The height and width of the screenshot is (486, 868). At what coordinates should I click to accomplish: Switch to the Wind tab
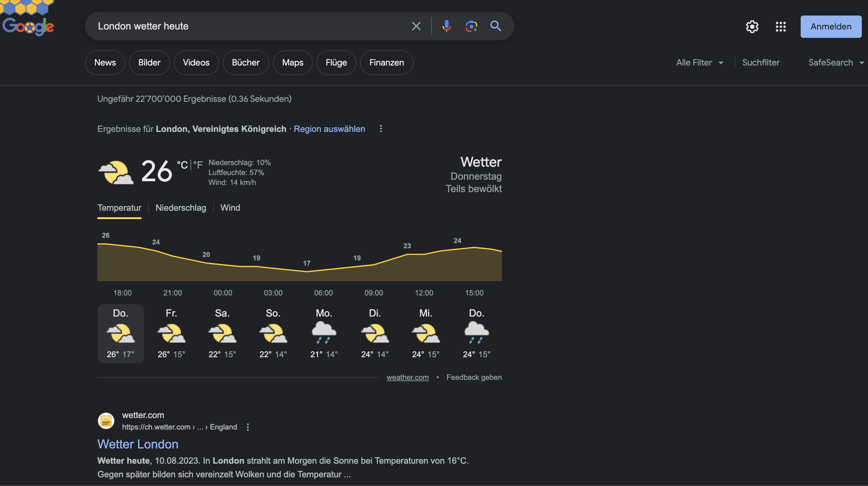(x=230, y=208)
